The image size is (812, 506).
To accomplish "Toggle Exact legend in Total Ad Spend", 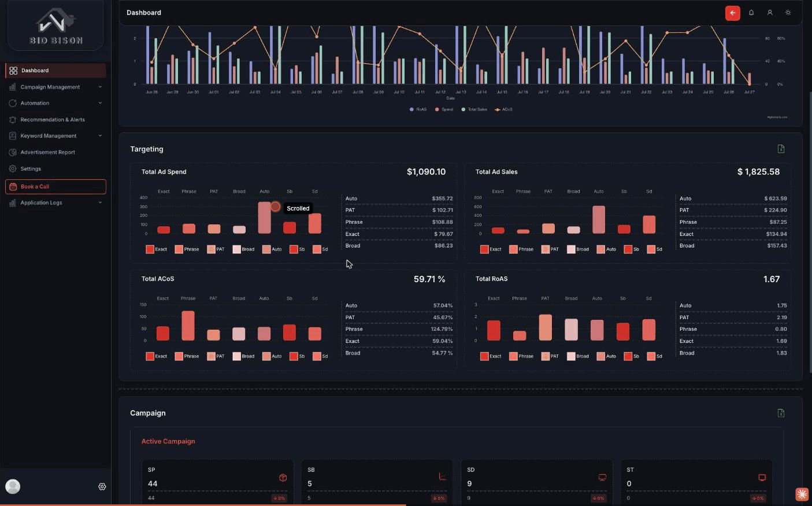I will [x=156, y=249].
